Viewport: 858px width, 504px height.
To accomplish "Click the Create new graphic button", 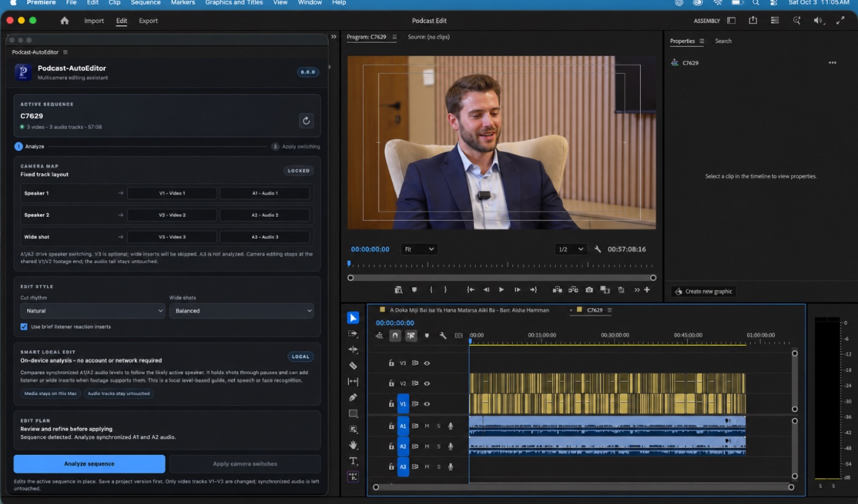I will point(704,291).
